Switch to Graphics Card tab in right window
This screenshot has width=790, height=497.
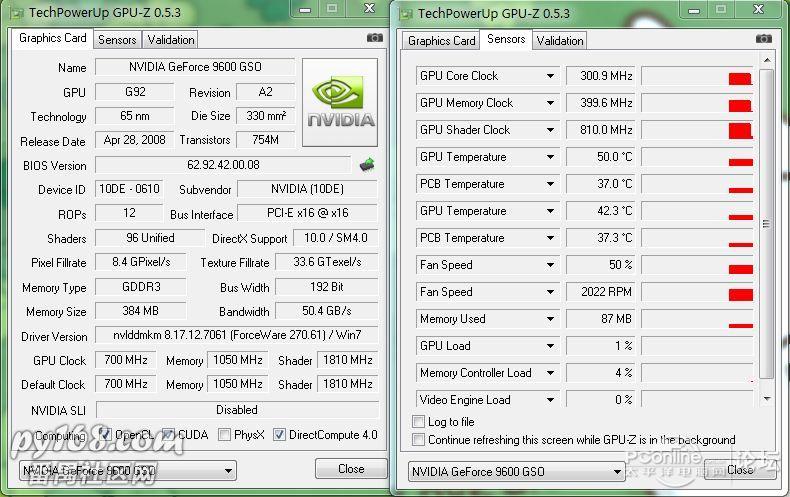441,41
